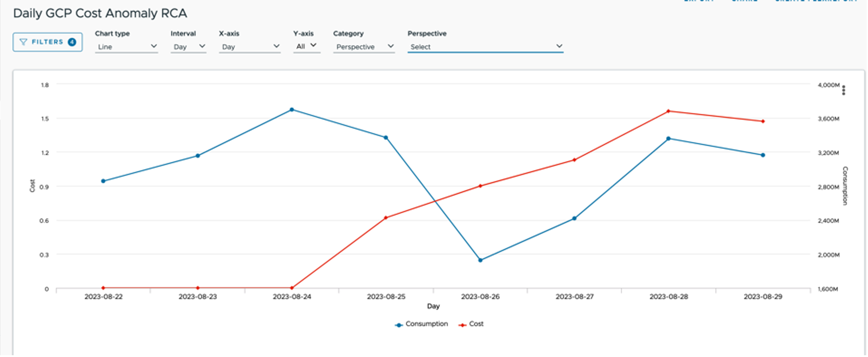Select the Cost data point on 2023-08-25

pos(386,218)
